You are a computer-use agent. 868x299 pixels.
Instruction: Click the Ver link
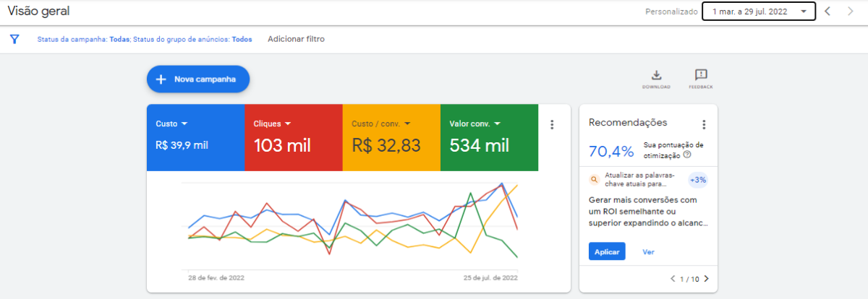648,252
